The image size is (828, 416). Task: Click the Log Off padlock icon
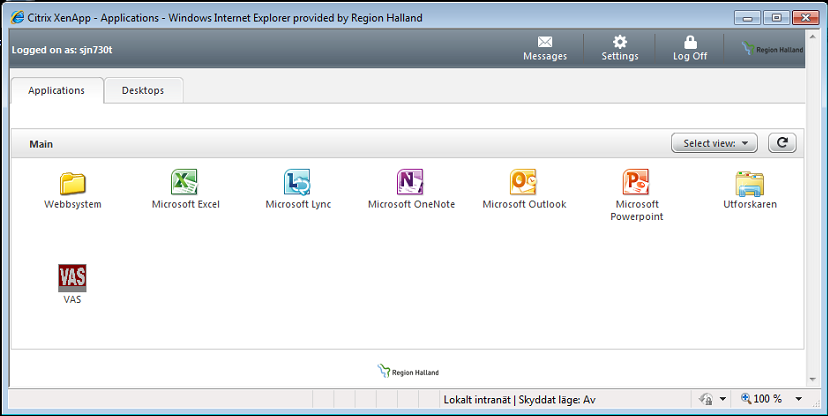click(690, 42)
